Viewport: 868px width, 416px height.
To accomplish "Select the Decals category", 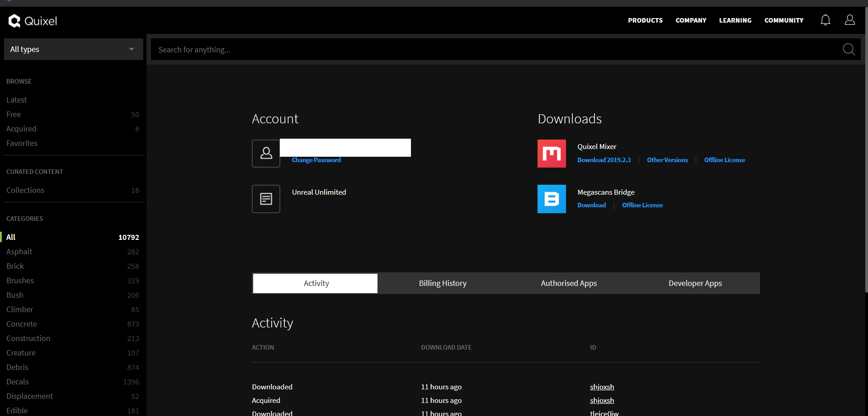I will click(x=73, y=382).
